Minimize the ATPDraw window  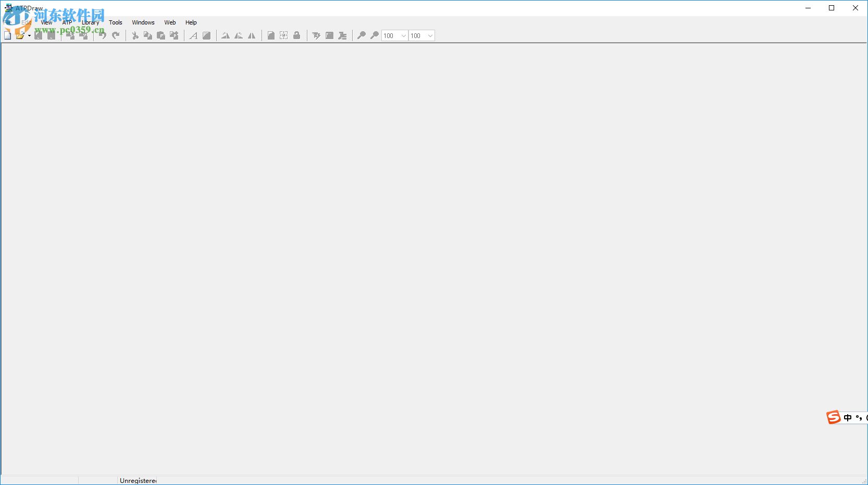[808, 8]
